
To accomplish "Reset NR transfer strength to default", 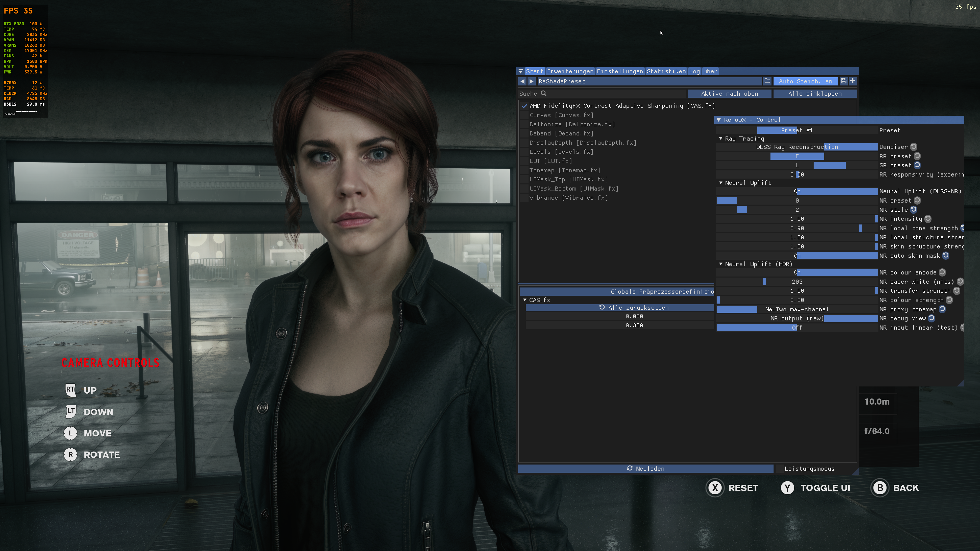I will point(957,291).
